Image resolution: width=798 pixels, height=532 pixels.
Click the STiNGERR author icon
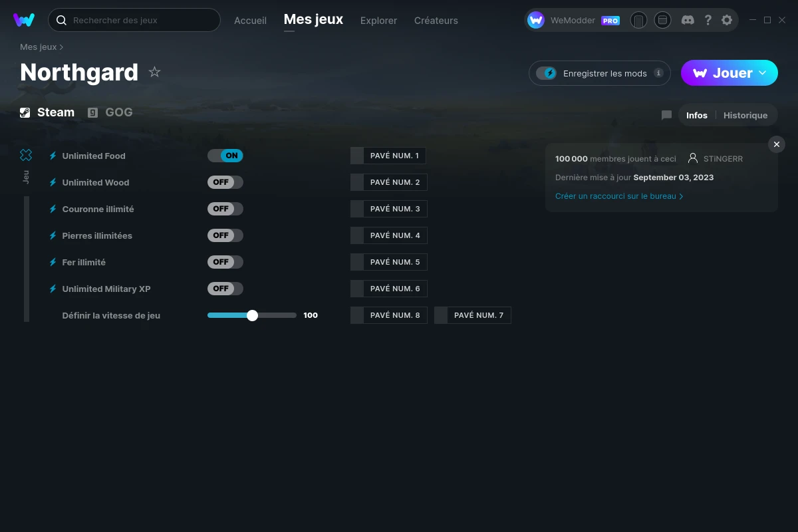(x=693, y=158)
